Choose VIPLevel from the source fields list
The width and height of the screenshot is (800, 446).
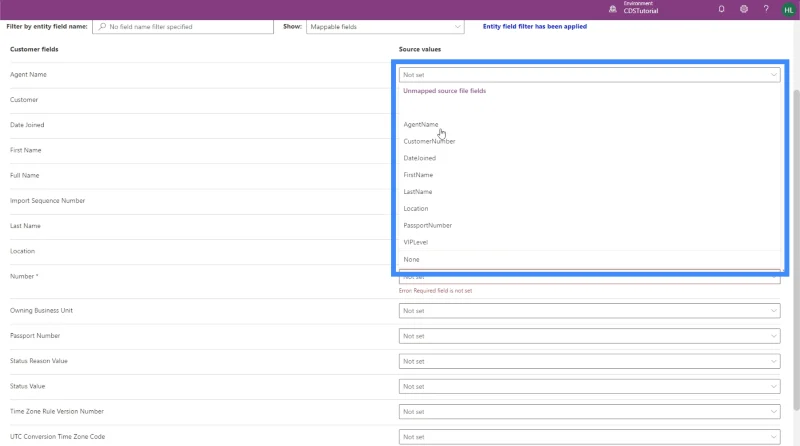[415, 242]
